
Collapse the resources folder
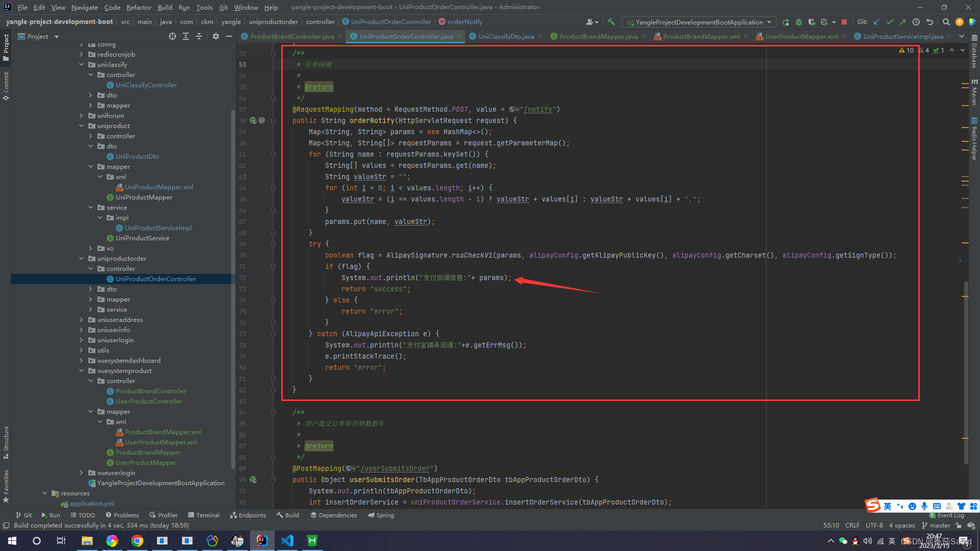44,493
